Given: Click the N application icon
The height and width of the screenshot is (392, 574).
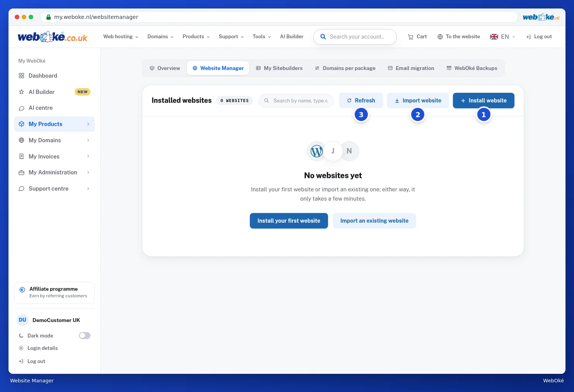Looking at the screenshot, I should pyautogui.click(x=349, y=151).
